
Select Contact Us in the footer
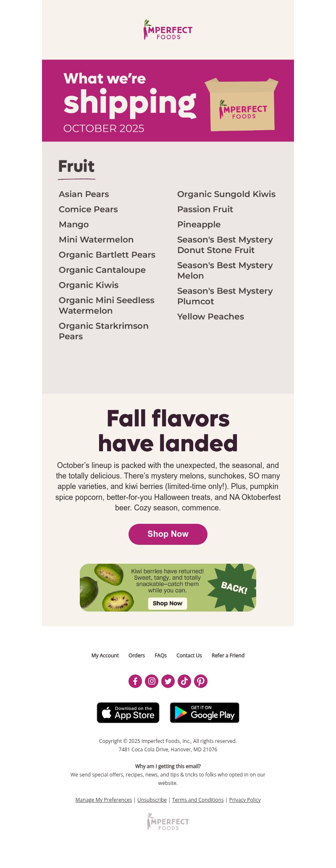pos(189,655)
